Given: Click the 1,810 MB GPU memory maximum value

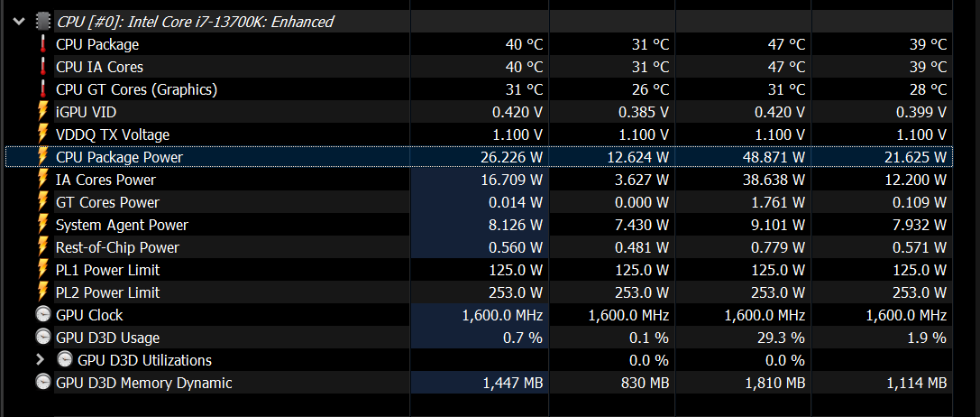Looking at the screenshot, I should pos(774,383).
